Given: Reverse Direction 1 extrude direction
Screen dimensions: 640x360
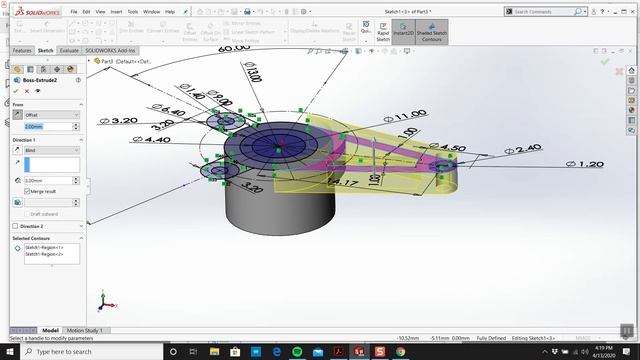Looking at the screenshot, I should tap(17, 150).
